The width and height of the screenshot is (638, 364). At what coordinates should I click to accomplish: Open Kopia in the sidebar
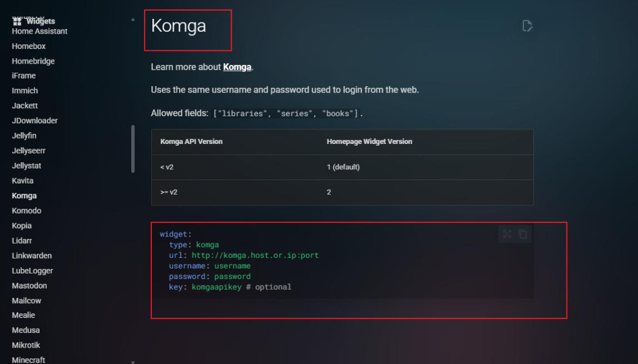pyautogui.click(x=22, y=226)
